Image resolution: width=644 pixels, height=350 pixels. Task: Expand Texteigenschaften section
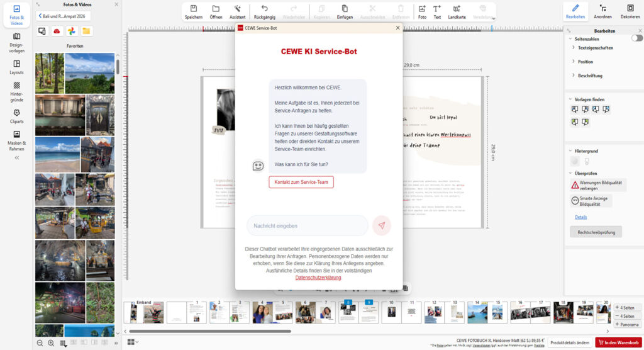click(574, 48)
